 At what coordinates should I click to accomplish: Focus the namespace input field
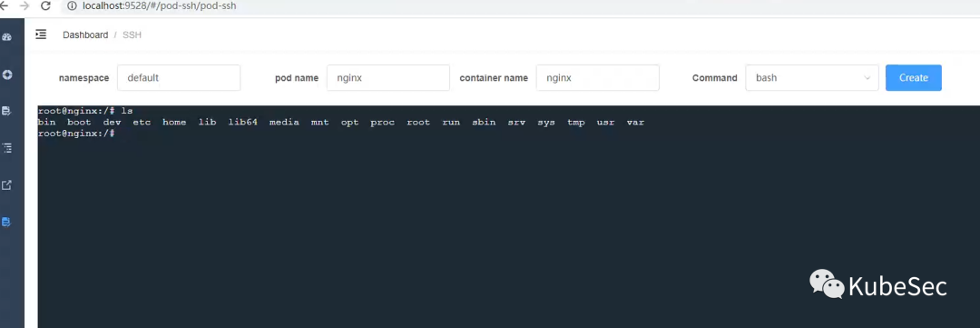[x=179, y=77]
